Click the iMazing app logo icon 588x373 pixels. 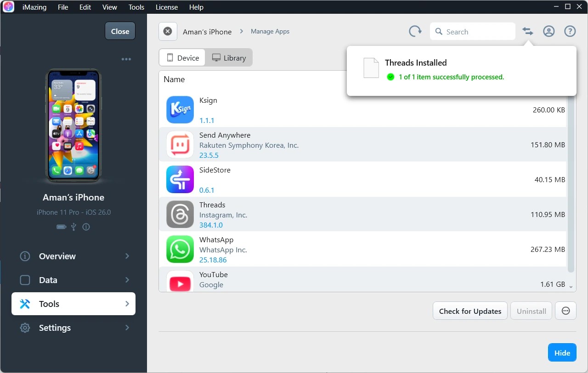[9, 7]
